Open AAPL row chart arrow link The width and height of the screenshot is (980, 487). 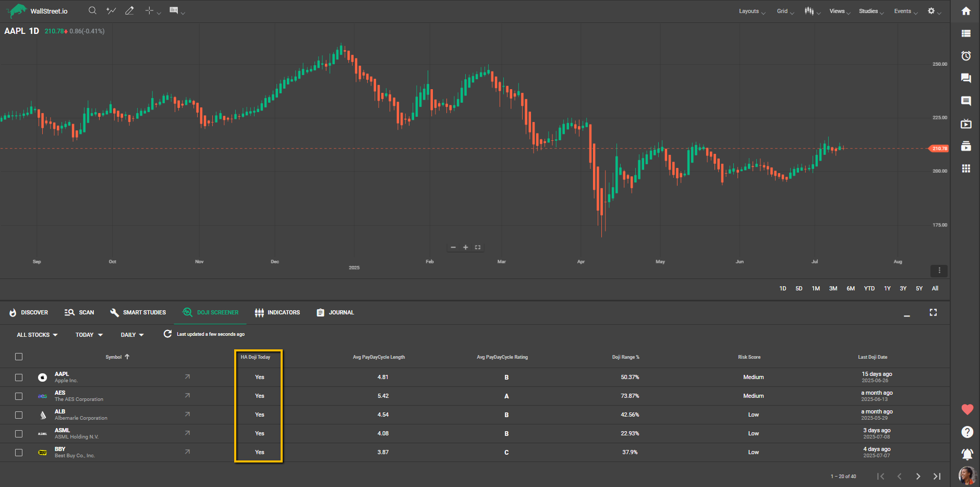(x=187, y=376)
